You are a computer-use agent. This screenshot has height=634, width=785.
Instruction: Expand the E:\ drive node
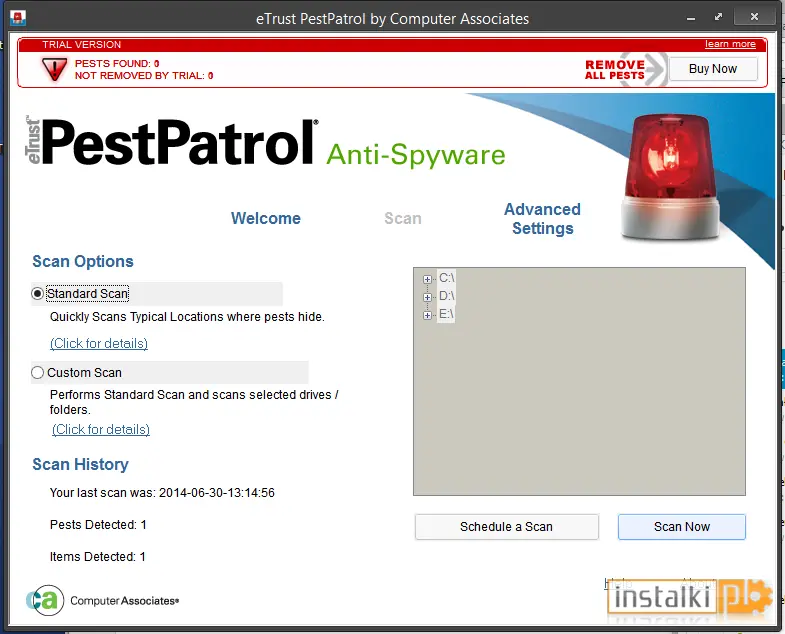coord(427,315)
